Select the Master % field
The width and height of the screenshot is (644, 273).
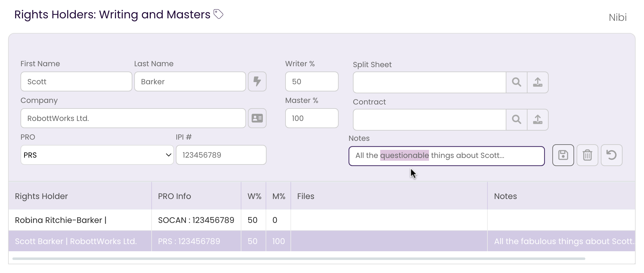[312, 118]
